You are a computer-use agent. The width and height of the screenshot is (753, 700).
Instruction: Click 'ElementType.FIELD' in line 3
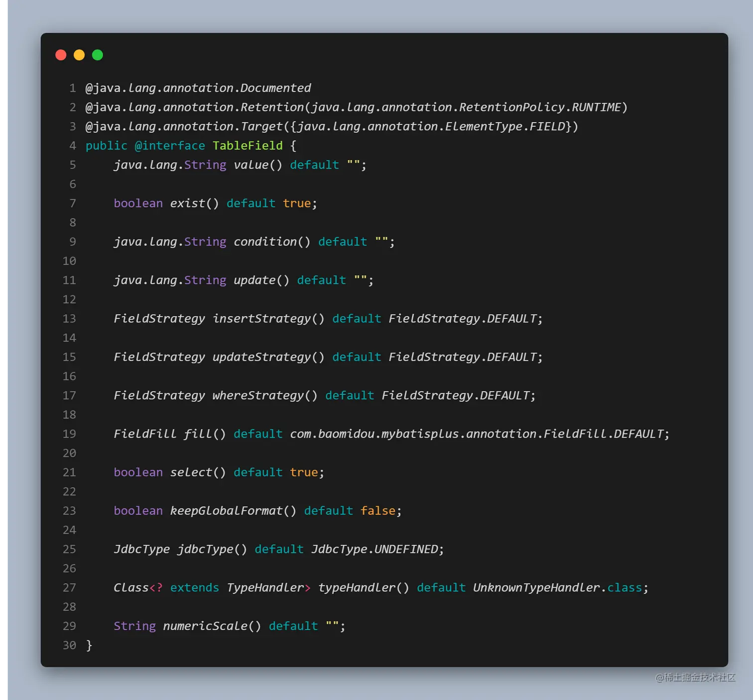505,126
